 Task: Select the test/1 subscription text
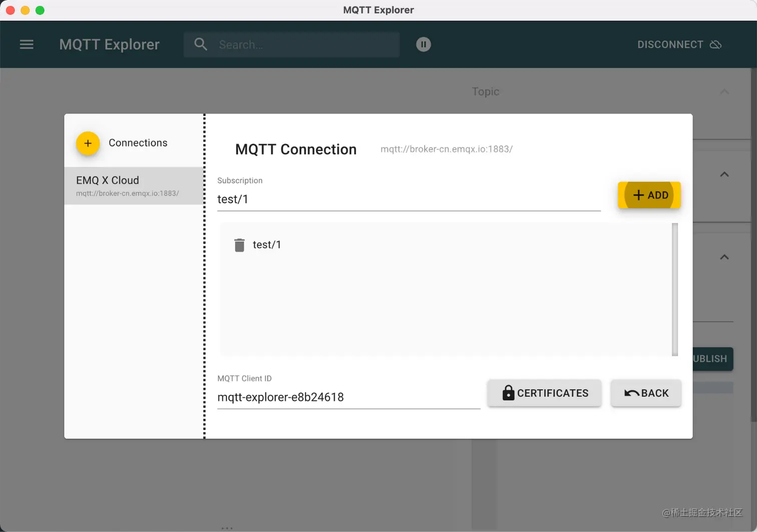click(x=266, y=245)
